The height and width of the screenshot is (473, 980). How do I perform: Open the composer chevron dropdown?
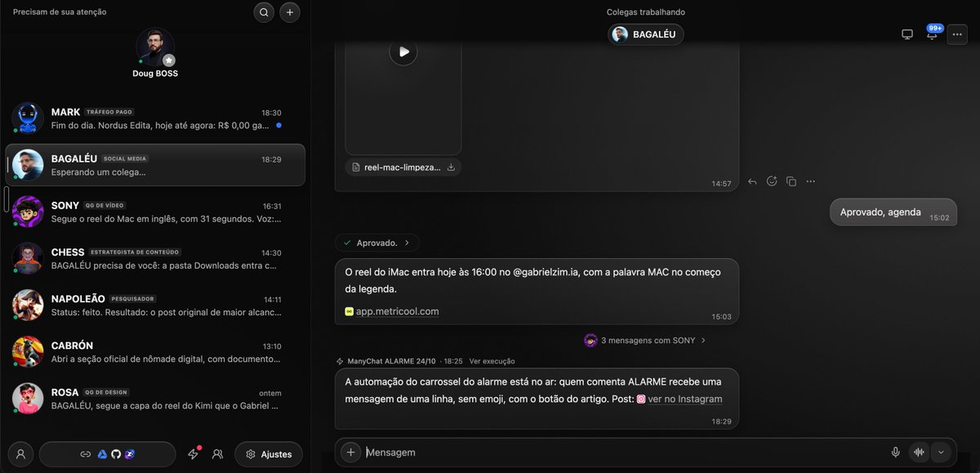click(941, 452)
